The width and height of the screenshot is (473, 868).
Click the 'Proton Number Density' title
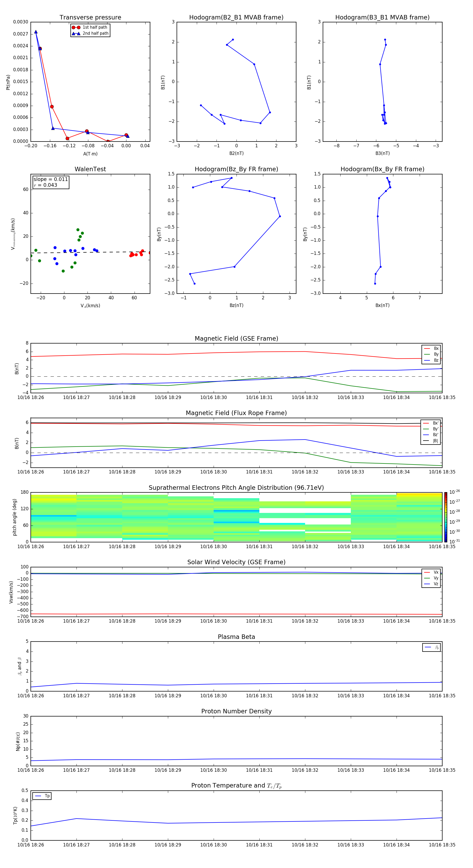click(x=236, y=711)
